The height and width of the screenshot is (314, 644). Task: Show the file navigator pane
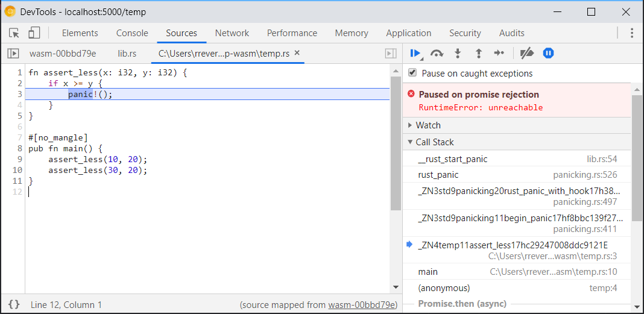tap(13, 54)
